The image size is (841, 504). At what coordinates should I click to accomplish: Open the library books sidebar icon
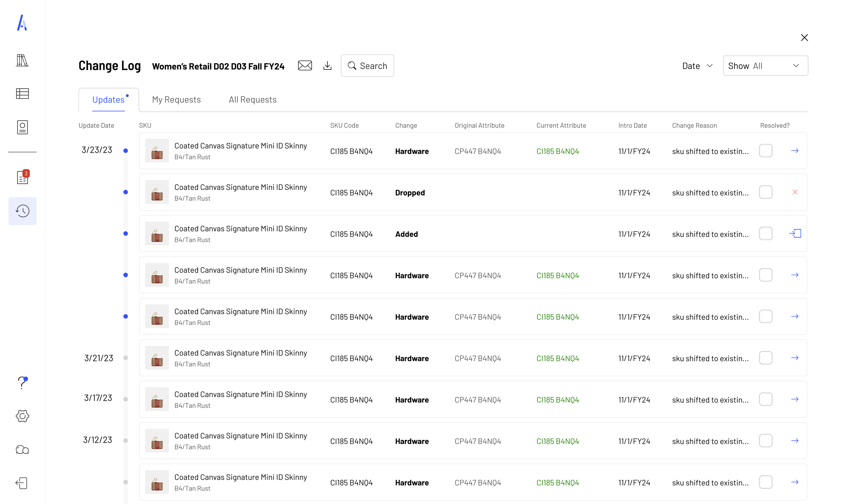22,60
